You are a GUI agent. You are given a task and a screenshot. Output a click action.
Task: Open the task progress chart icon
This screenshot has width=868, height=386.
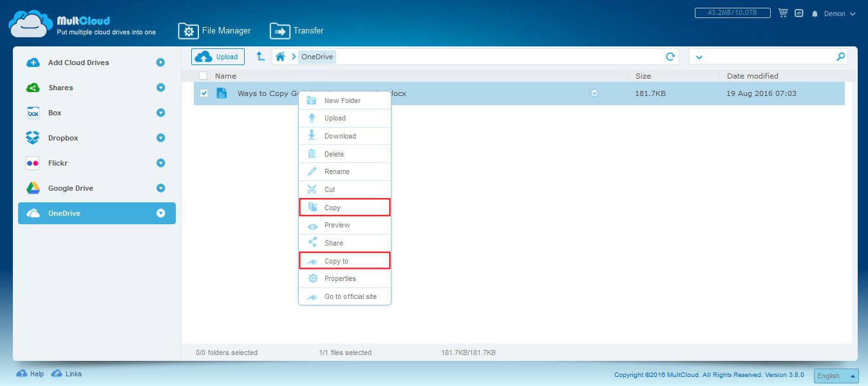pyautogui.click(x=799, y=13)
